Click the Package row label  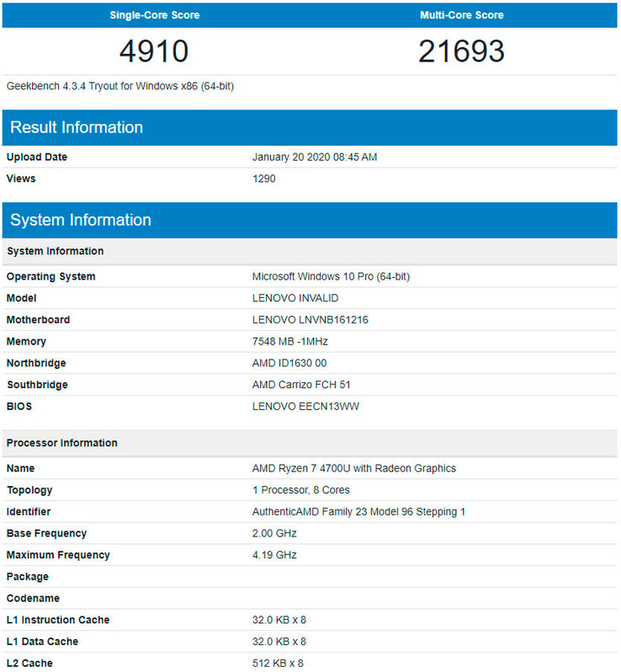[x=28, y=577]
